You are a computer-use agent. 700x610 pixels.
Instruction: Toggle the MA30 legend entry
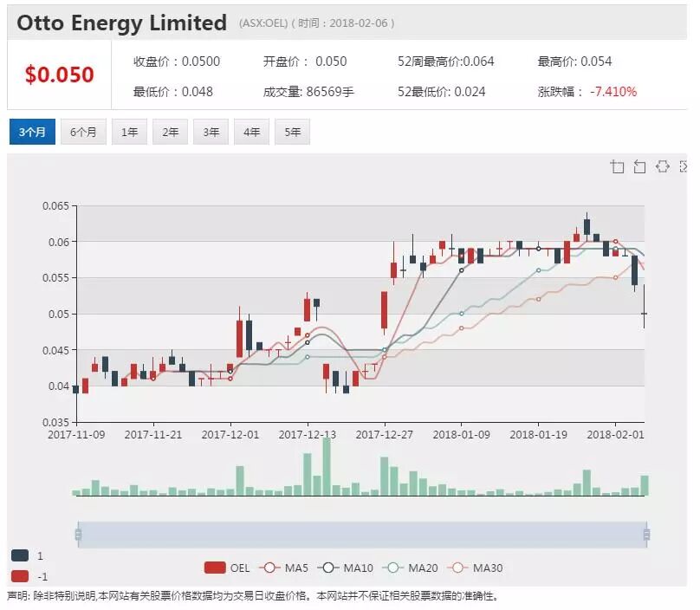click(475, 568)
